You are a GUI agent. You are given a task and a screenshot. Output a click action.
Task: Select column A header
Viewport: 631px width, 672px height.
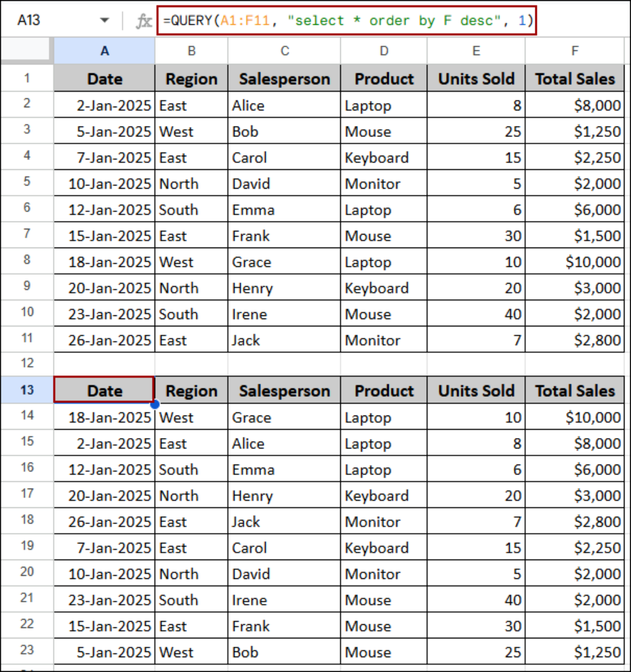click(x=105, y=51)
